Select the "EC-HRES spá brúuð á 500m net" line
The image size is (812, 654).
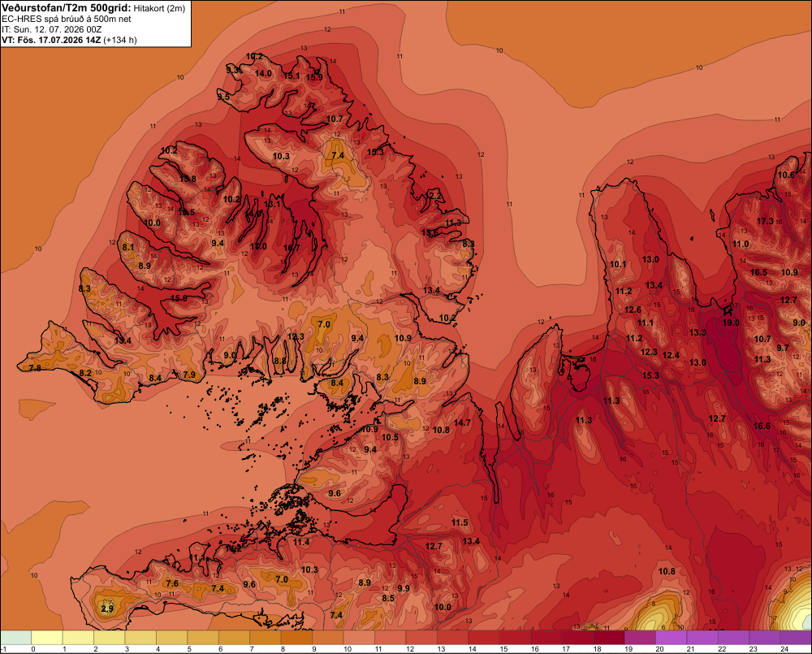pos(67,19)
